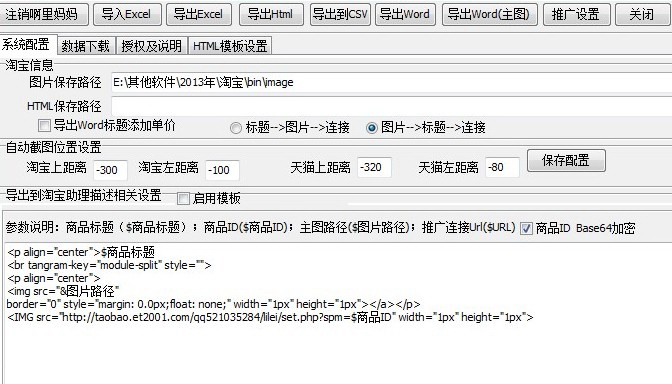Viewport: 672px width, 384px height.
Task: Click the 关闭 button
Action: pos(642,15)
